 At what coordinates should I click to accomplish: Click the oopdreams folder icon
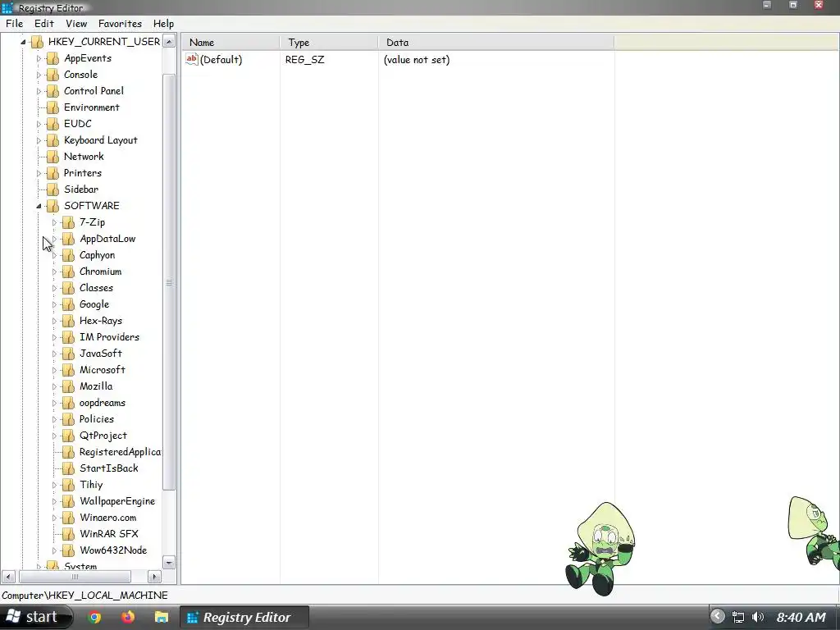click(68, 403)
